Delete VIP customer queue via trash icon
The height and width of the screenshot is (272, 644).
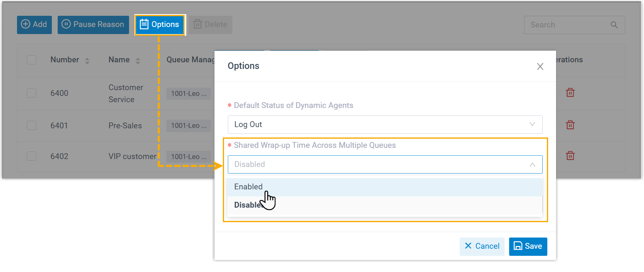[x=571, y=156]
